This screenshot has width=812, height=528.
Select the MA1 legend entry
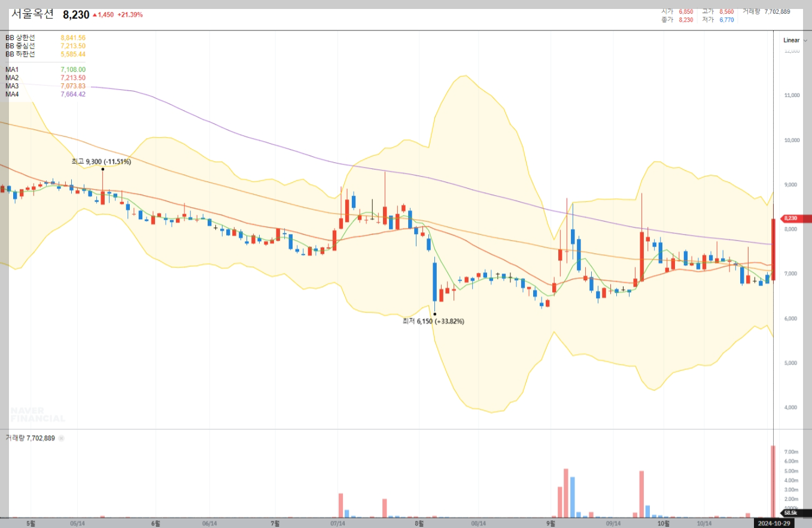[12, 69]
